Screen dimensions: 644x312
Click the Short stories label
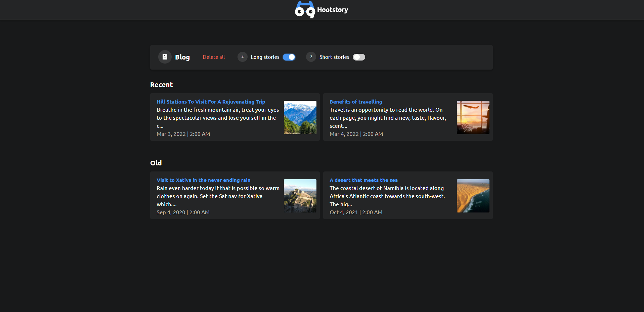point(334,57)
